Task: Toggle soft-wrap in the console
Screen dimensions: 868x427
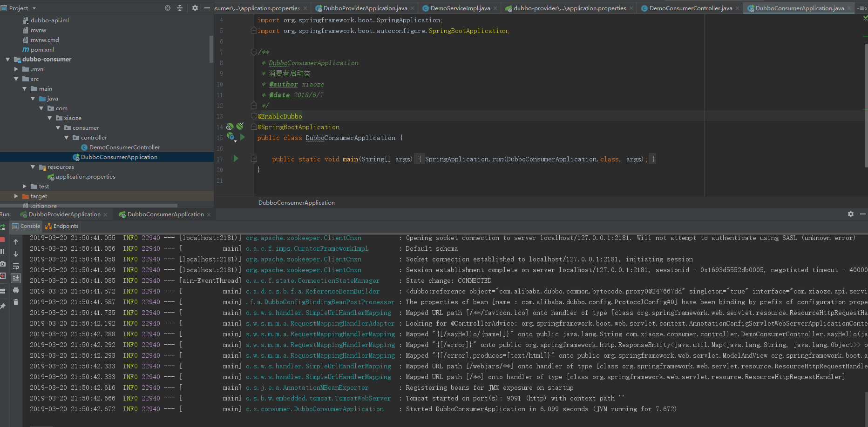Action: (16, 266)
